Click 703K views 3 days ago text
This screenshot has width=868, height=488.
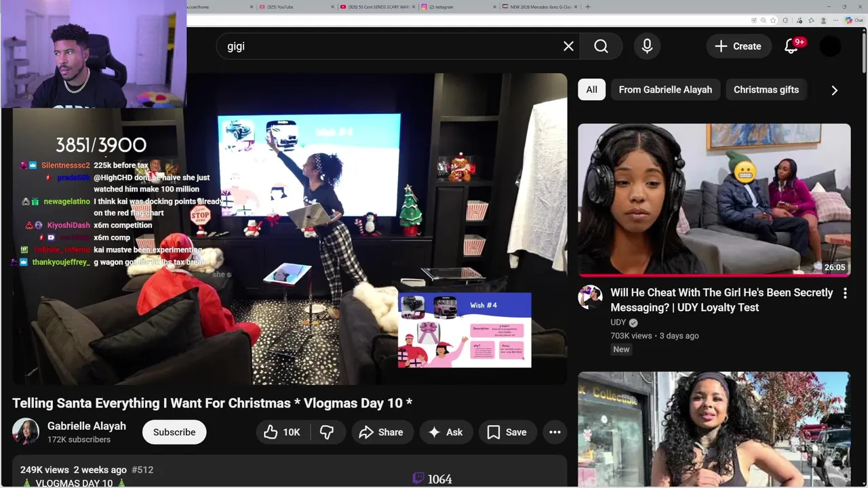(x=654, y=335)
